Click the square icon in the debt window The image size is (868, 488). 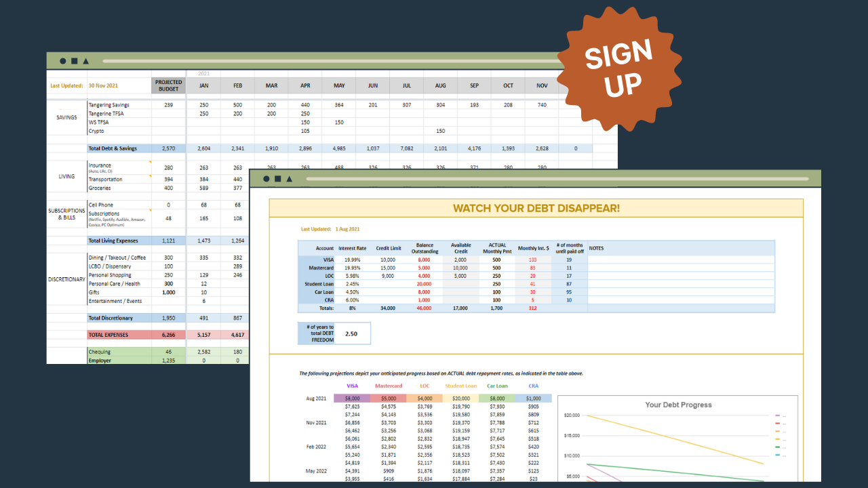[277, 179]
